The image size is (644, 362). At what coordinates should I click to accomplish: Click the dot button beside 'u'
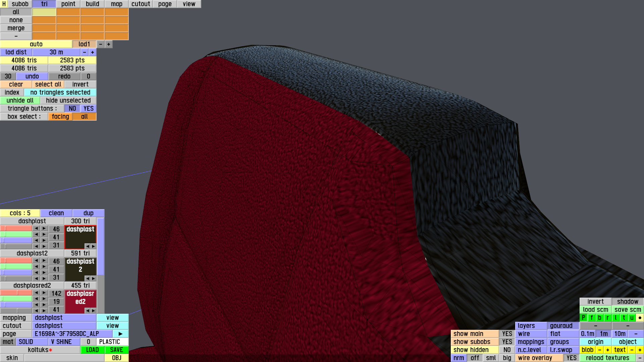coord(640,317)
